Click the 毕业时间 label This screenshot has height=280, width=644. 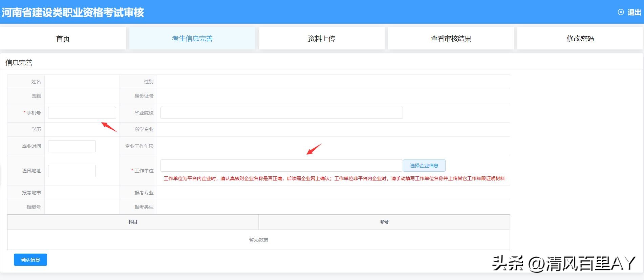point(31,146)
